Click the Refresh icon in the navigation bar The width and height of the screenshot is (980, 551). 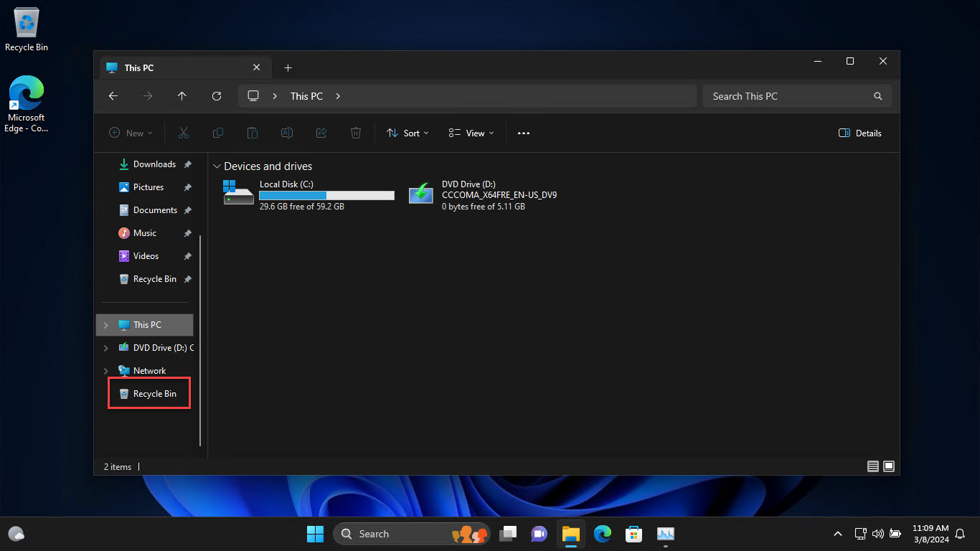coord(217,95)
